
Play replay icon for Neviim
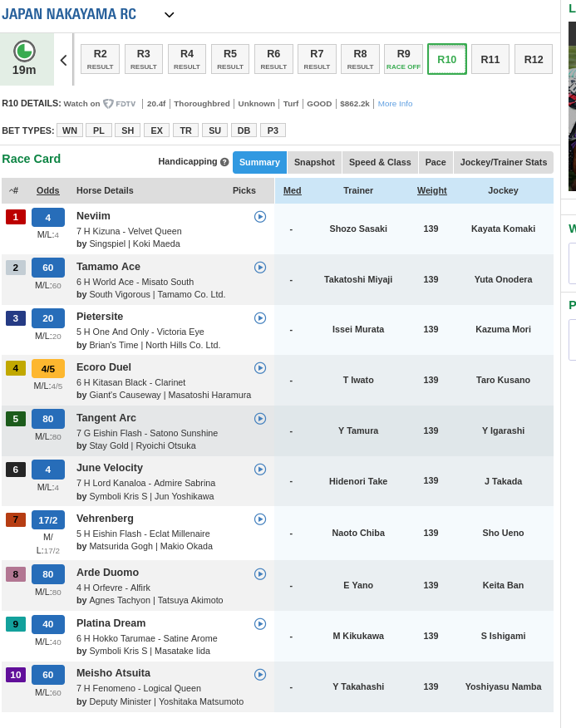tap(260, 217)
